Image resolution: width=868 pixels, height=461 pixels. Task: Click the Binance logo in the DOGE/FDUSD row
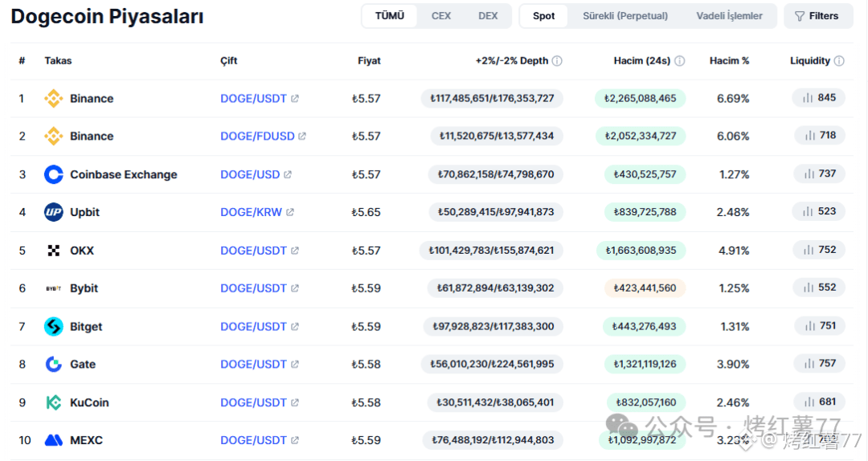[x=54, y=137]
